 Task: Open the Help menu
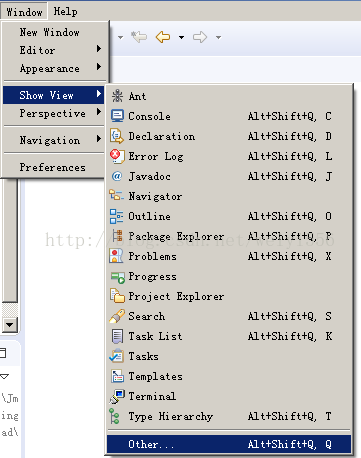[x=65, y=12]
